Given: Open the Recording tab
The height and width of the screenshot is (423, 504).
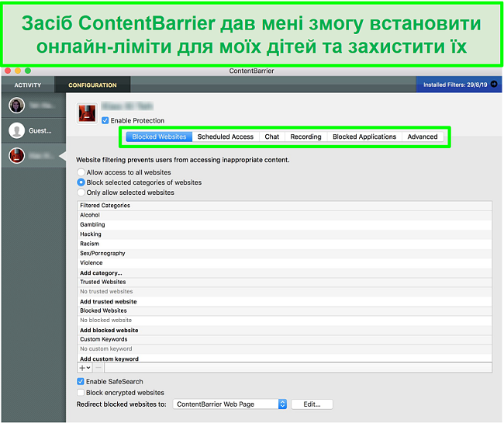Looking at the screenshot, I should [x=306, y=137].
